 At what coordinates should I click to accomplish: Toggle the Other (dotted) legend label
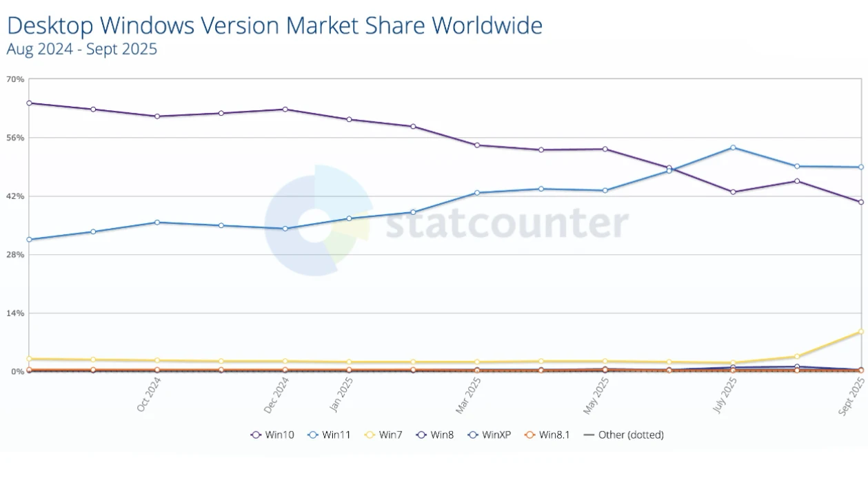631,435
